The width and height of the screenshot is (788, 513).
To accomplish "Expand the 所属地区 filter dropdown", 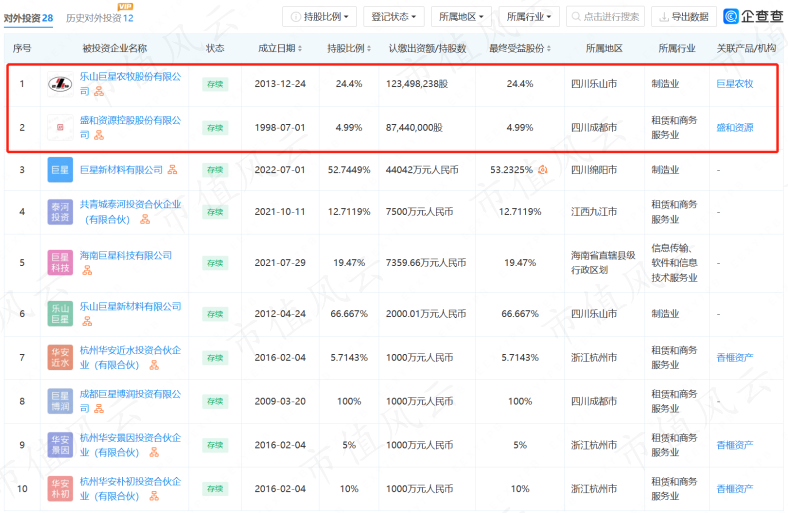I will 461,17.
